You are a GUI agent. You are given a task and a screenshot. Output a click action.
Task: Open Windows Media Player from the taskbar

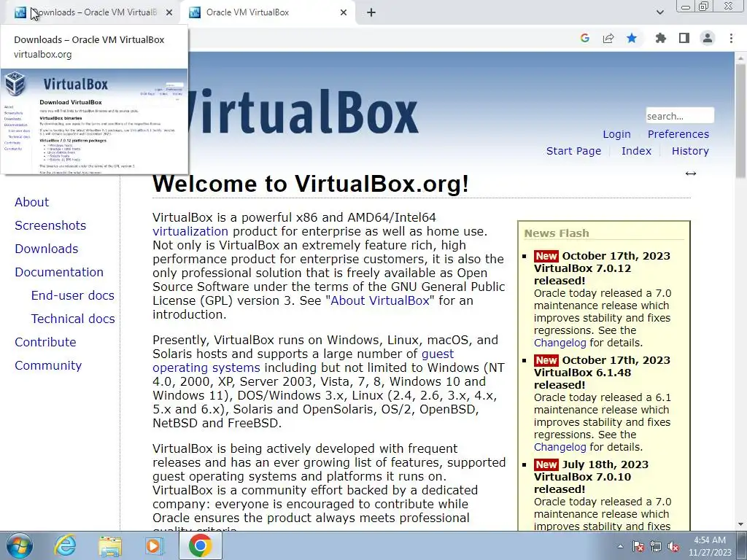tap(154, 545)
